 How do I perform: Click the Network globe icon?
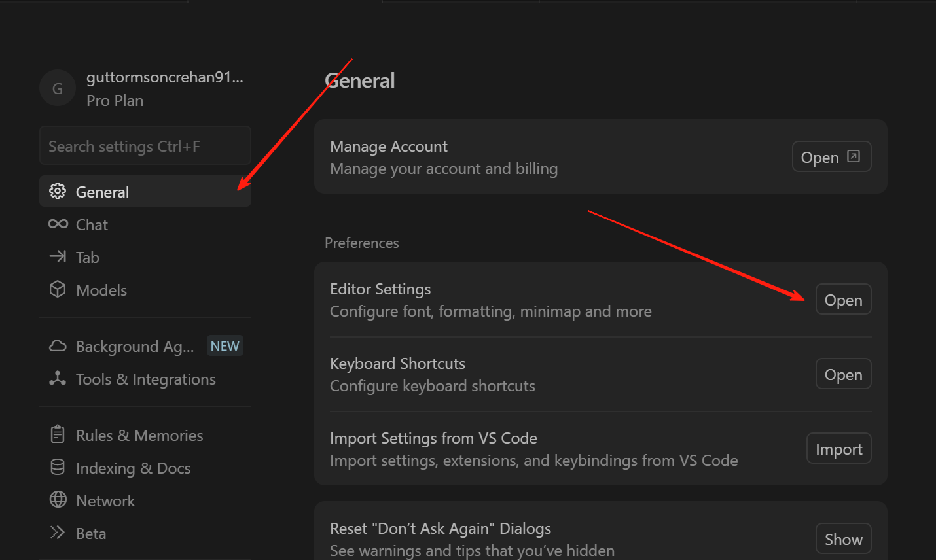pyautogui.click(x=58, y=500)
